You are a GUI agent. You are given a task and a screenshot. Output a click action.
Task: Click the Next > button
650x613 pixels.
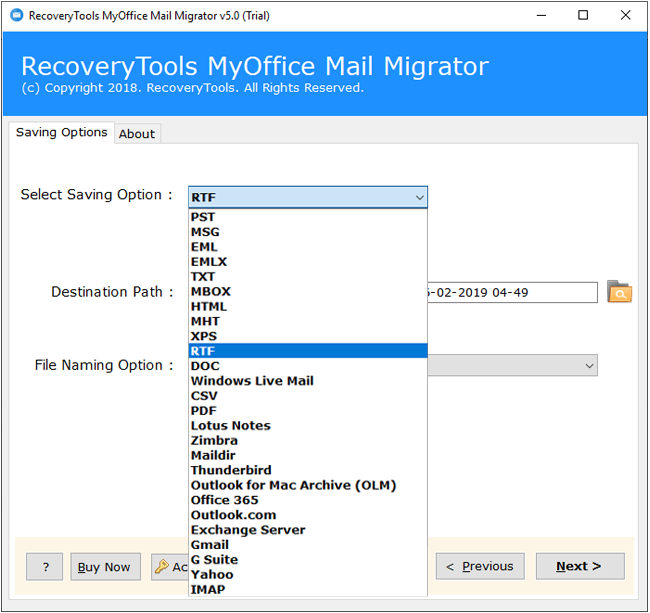pyautogui.click(x=580, y=566)
